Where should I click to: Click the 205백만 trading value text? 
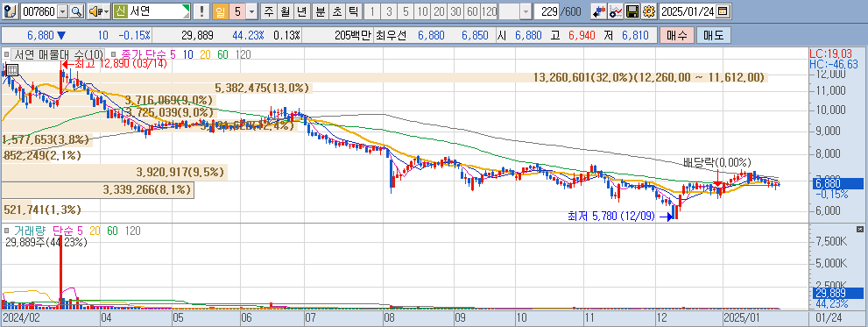(354, 35)
